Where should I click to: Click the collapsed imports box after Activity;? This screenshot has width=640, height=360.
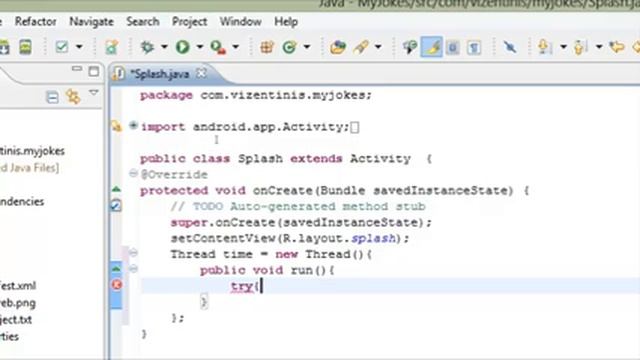(355, 127)
